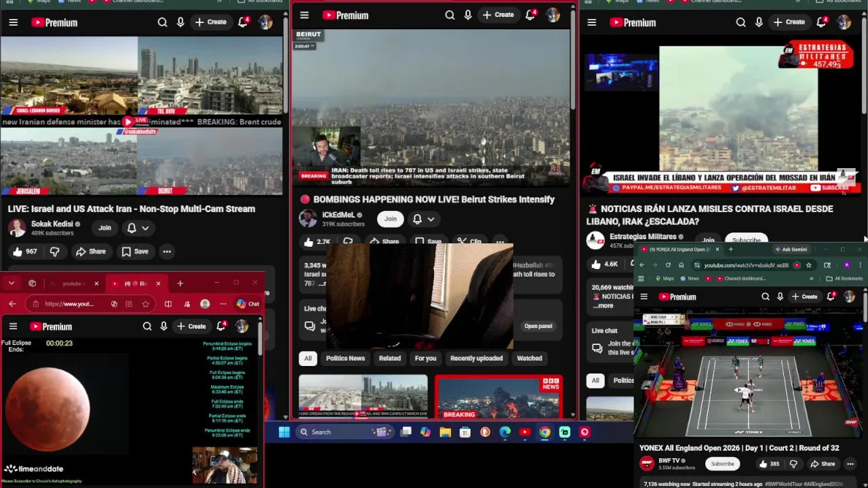Viewport: 868px width, 488px height.
Task: Go back in the Edge eclipse window
Action: coord(12,304)
